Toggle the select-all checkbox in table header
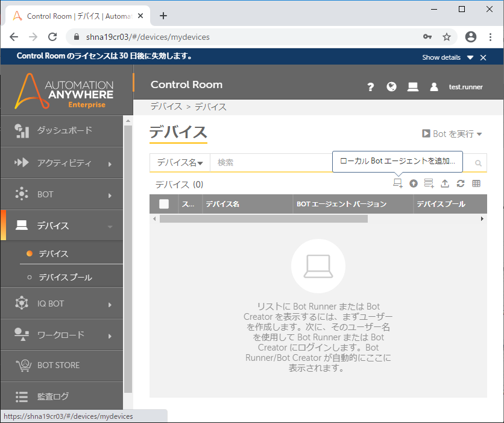The height and width of the screenshot is (423, 504). point(164,204)
